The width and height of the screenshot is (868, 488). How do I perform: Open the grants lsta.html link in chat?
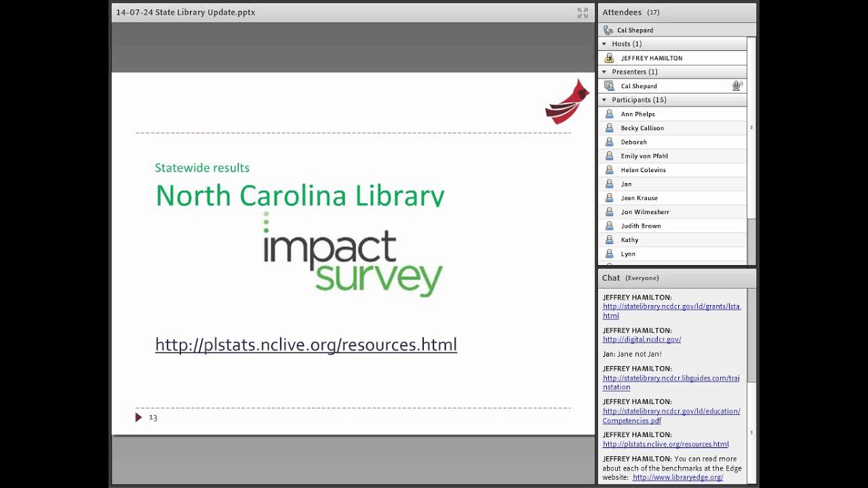(671, 311)
